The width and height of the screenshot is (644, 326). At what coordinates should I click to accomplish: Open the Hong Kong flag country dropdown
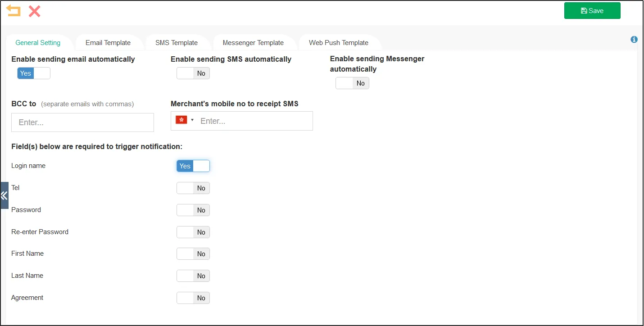coord(185,120)
